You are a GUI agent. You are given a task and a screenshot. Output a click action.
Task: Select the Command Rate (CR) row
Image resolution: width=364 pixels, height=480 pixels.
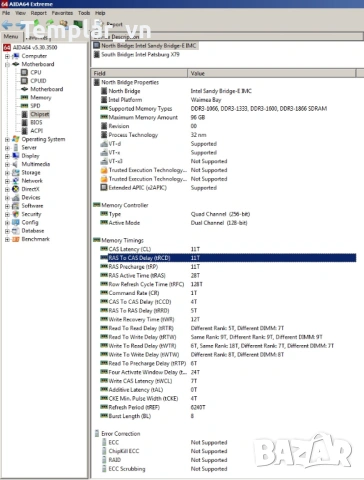tap(228, 293)
